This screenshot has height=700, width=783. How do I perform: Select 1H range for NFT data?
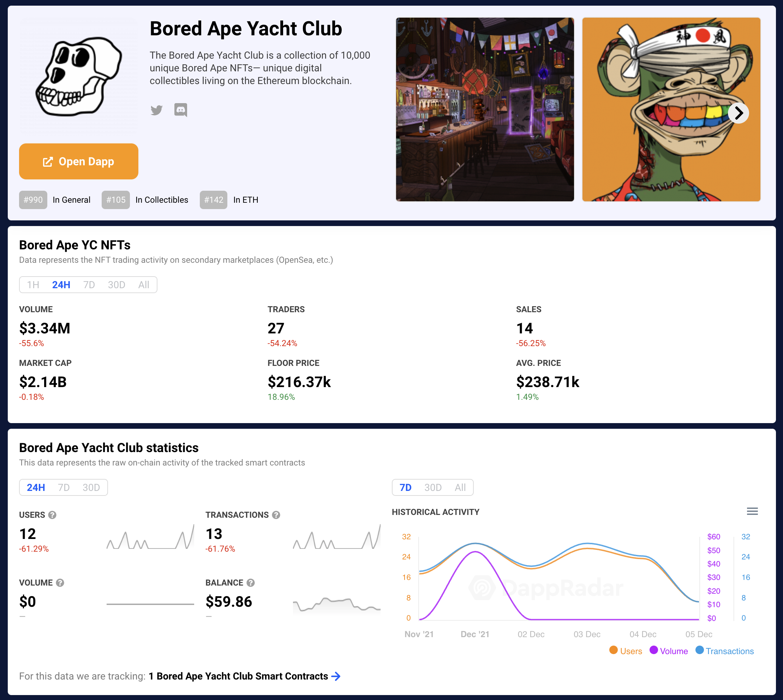coord(33,285)
